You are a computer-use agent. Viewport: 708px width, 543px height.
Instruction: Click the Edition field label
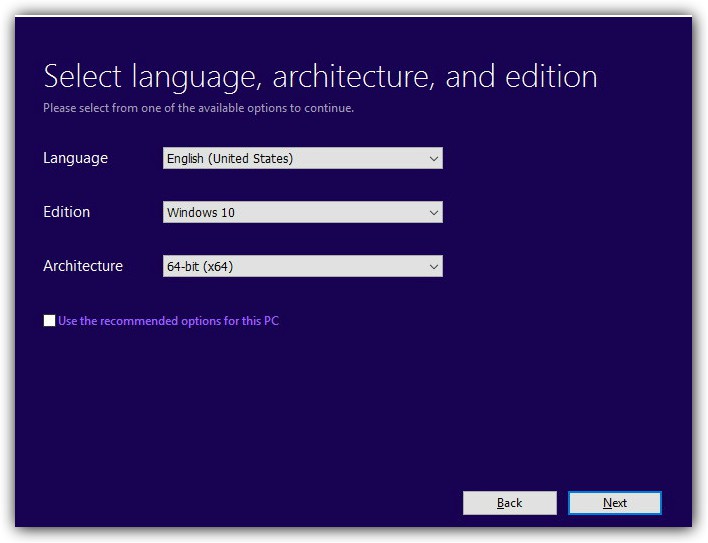coord(66,212)
